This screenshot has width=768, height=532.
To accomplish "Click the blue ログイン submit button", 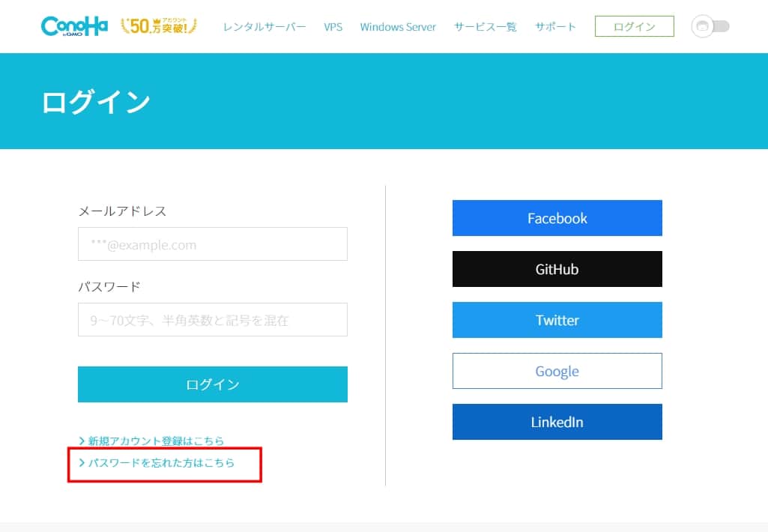I will pos(213,384).
